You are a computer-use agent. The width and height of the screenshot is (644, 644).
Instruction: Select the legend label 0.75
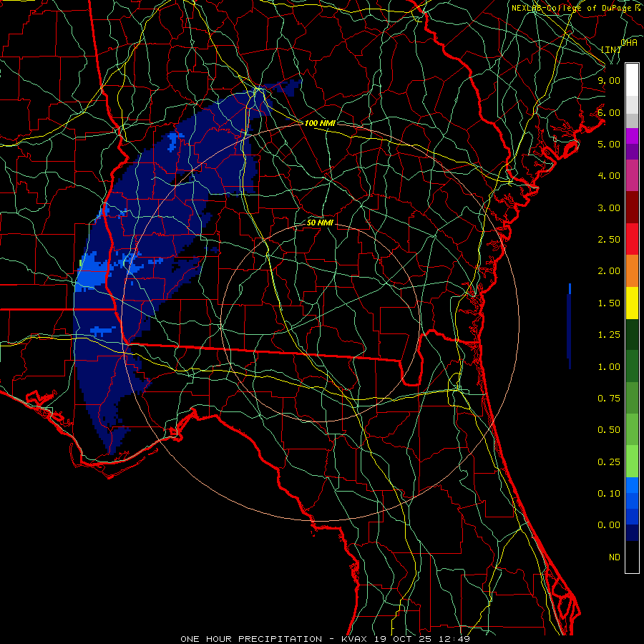(x=609, y=399)
